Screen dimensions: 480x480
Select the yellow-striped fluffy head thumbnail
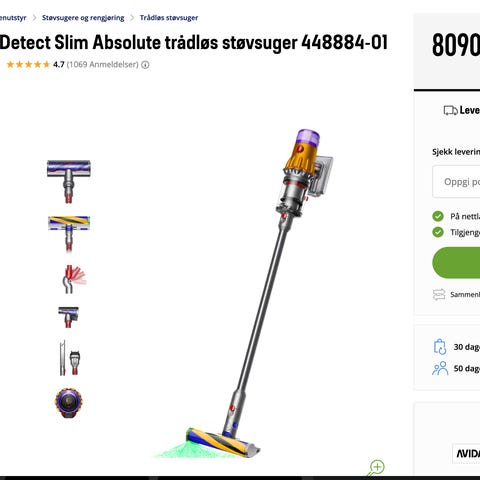(69, 233)
